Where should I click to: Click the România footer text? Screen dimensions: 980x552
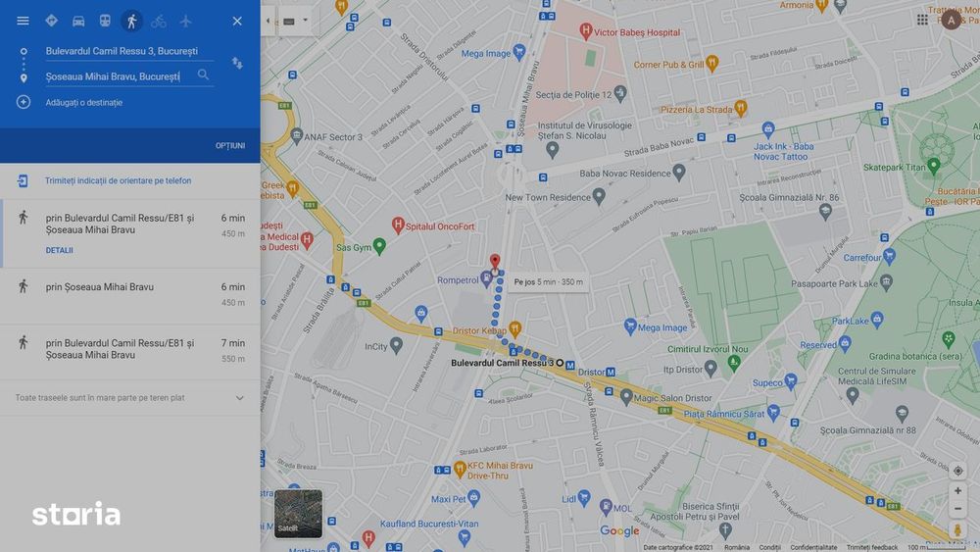737,548
